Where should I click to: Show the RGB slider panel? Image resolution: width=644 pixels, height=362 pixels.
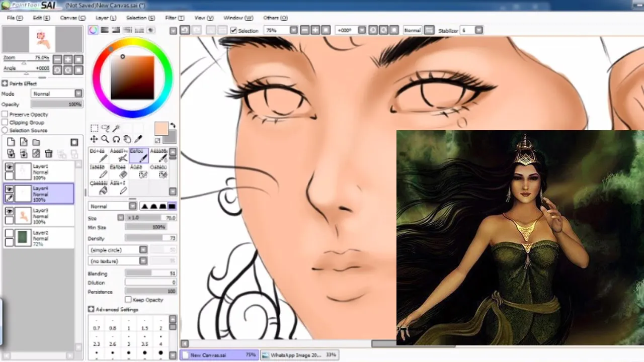(x=105, y=30)
